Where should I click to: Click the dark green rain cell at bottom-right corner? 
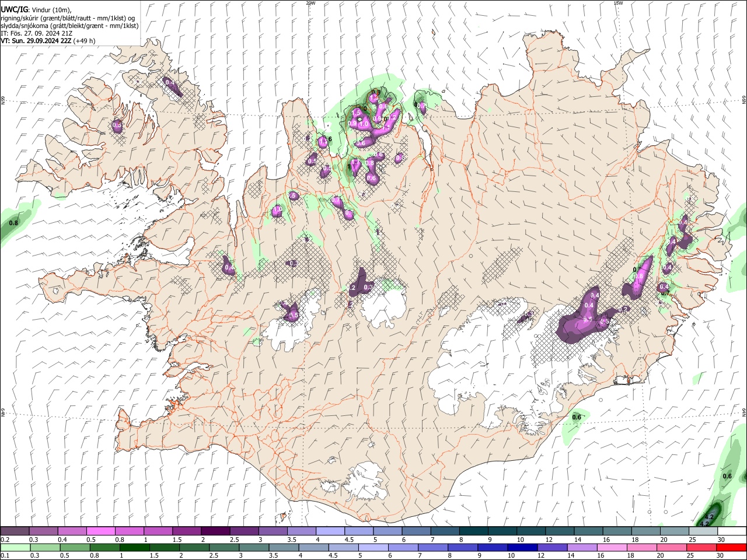click(x=710, y=515)
